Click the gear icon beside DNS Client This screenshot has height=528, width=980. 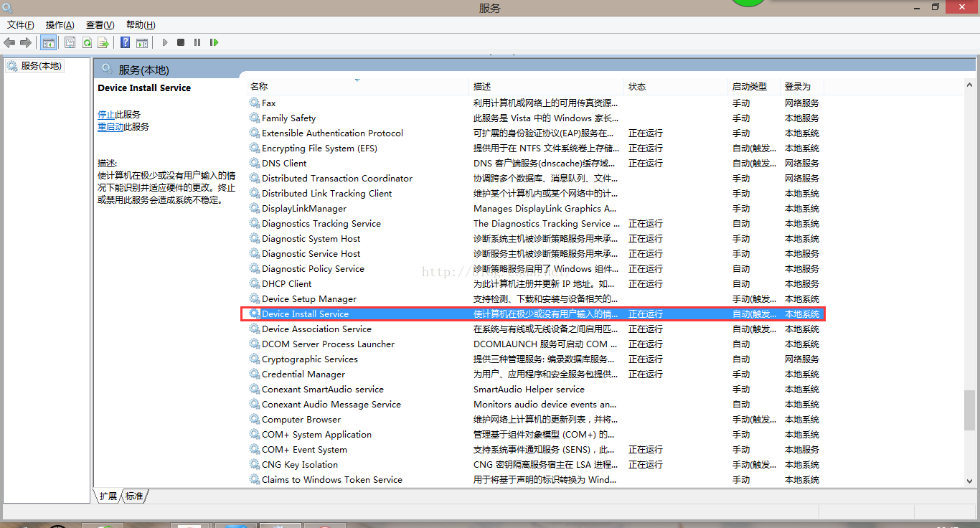pyautogui.click(x=255, y=163)
